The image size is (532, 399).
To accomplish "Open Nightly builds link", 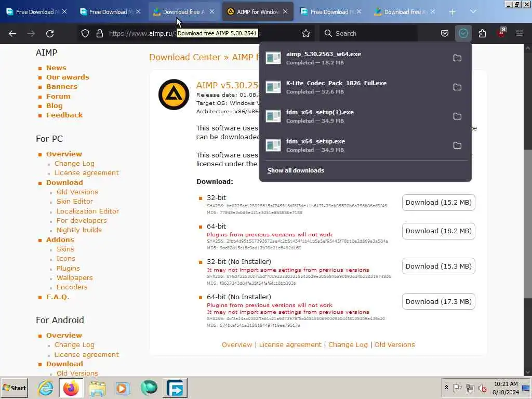I will [x=79, y=230].
